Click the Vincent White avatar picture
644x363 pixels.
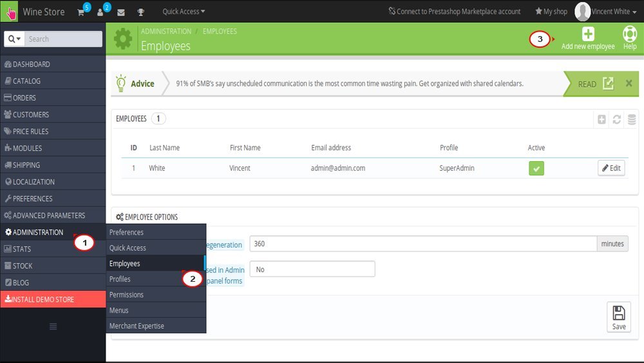582,12
